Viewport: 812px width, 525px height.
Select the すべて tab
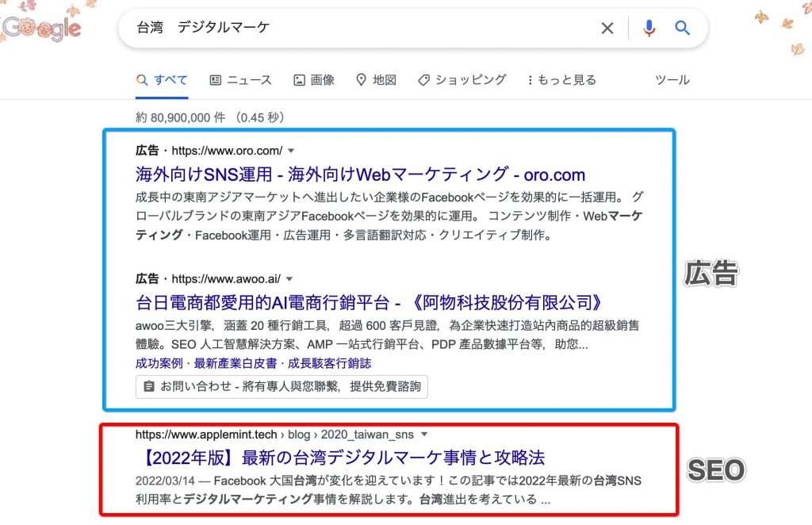(x=162, y=80)
